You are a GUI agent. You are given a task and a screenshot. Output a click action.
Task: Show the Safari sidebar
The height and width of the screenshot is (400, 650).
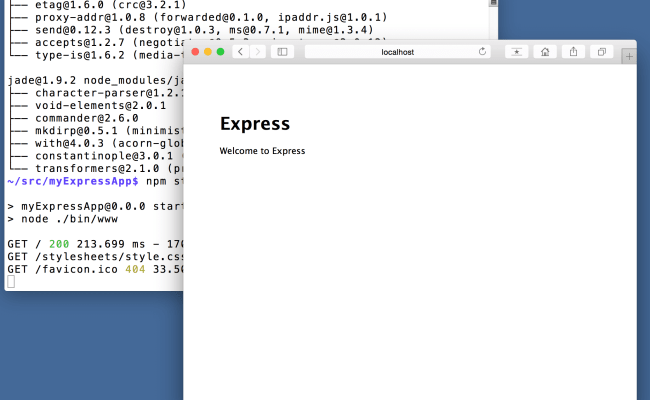(x=282, y=52)
